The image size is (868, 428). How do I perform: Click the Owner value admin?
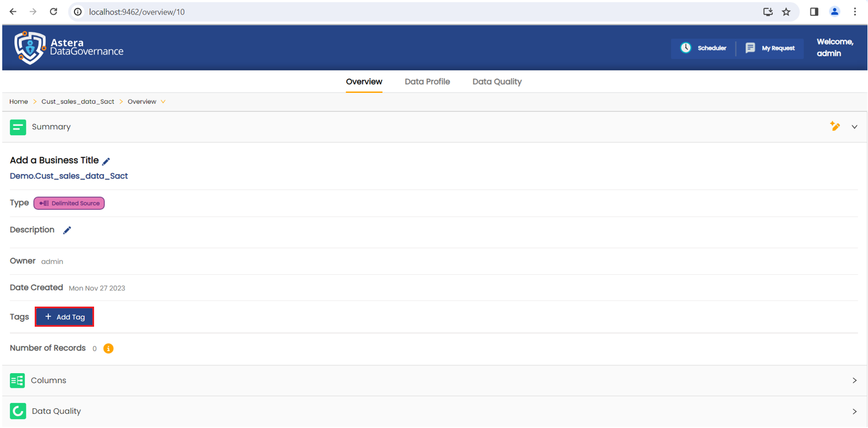(52, 261)
